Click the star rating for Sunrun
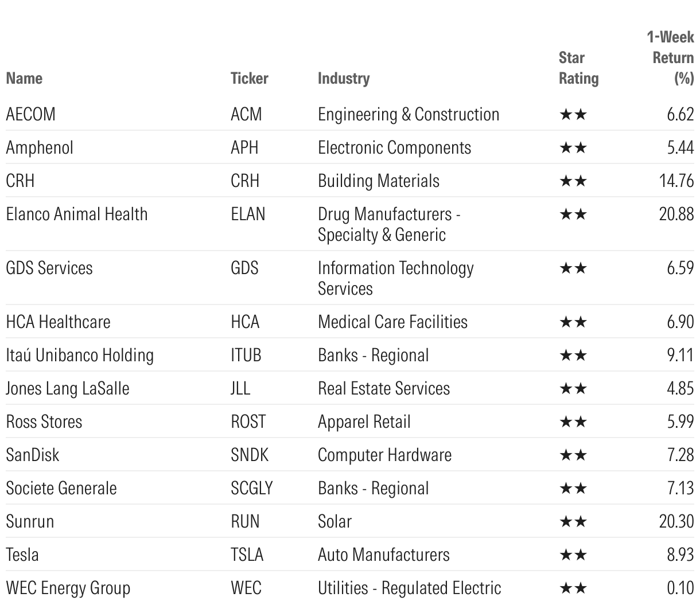 (x=573, y=522)
